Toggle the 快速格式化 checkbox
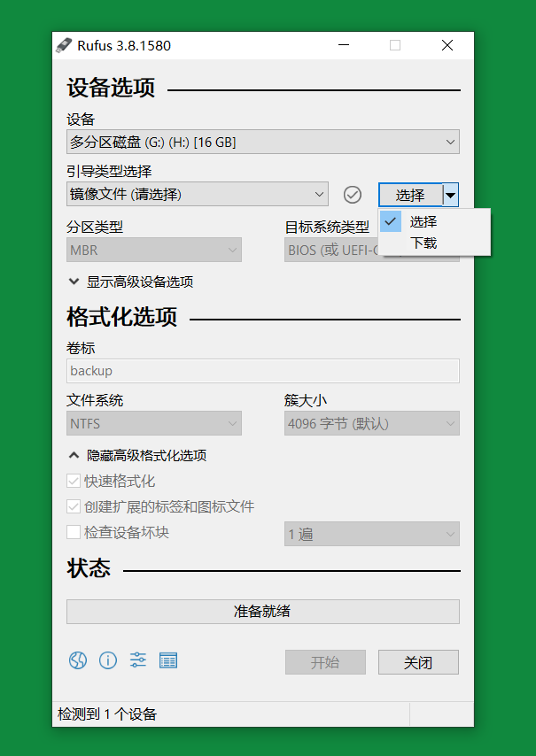The height and width of the screenshot is (756, 536). click(x=74, y=482)
